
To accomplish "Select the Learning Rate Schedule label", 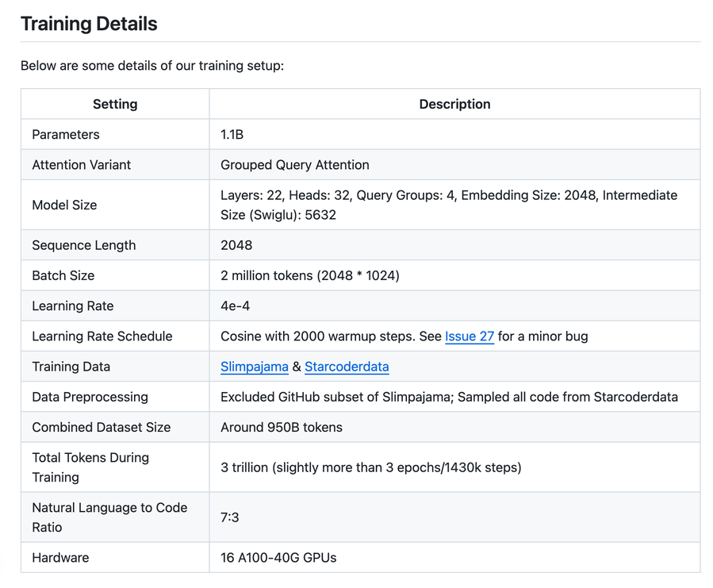I will (102, 336).
